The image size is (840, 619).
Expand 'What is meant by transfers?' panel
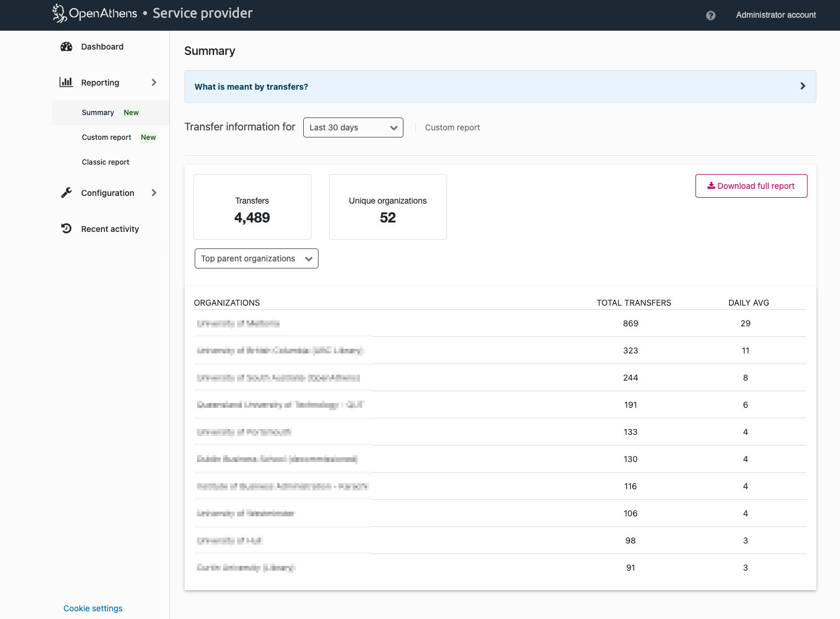coord(500,87)
